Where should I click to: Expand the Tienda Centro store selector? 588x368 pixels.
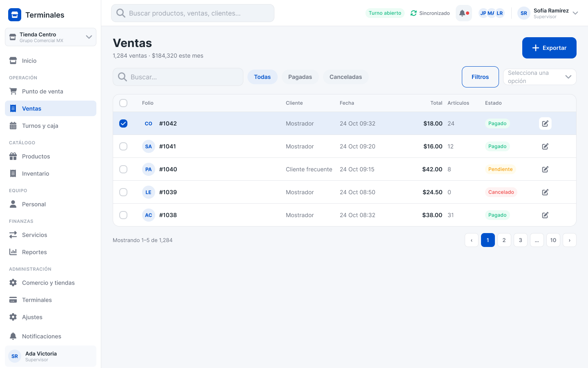click(x=51, y=37)
